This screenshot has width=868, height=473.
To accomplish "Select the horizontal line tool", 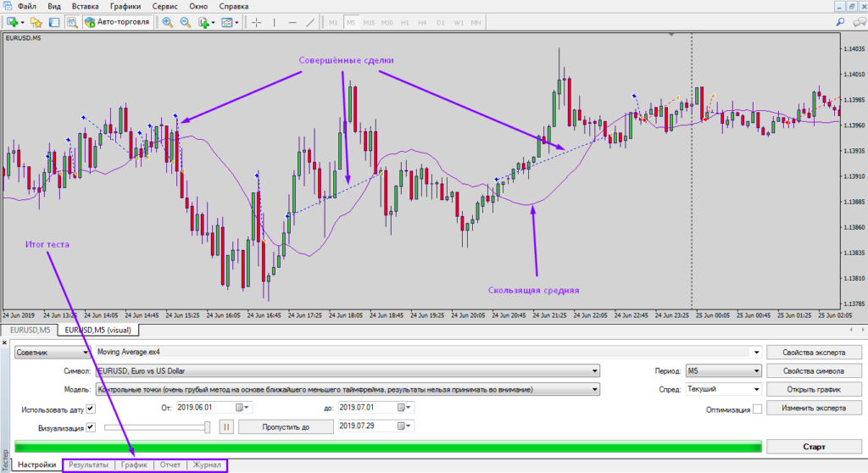I will 292,22.
